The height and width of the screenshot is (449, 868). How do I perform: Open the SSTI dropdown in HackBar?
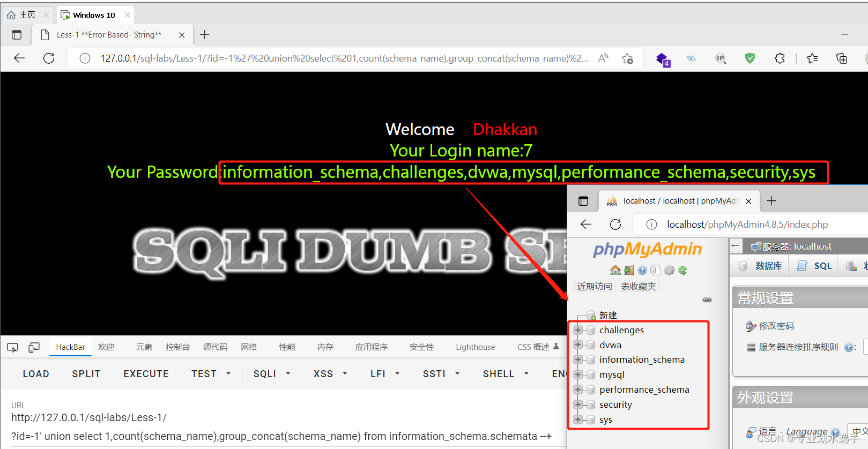[x=441, y=374]
